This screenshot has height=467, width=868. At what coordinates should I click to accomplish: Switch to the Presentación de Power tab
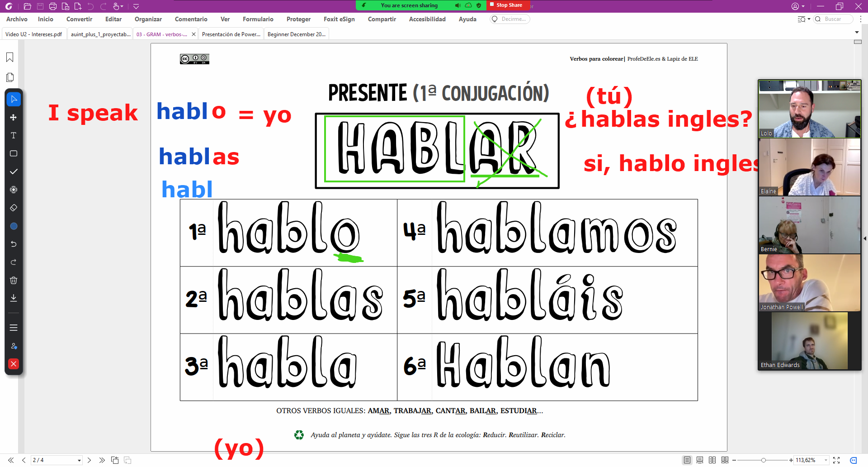(x=231, y=34)
